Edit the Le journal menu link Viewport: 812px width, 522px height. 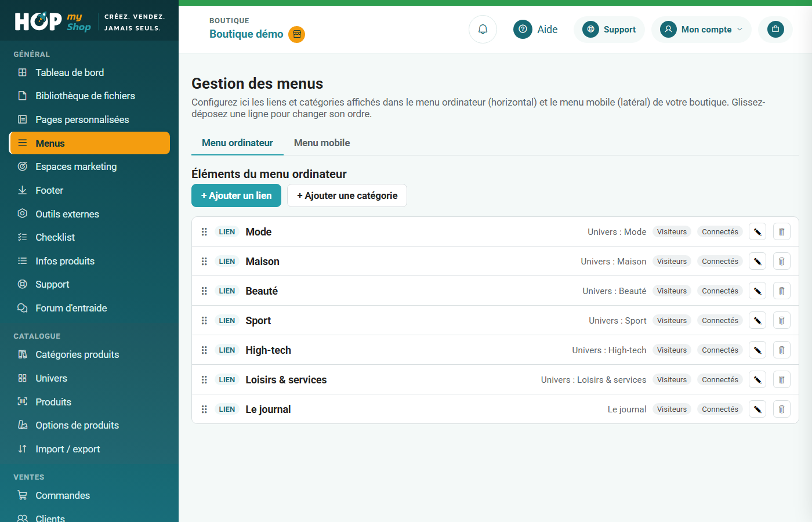tap(757, 409)
